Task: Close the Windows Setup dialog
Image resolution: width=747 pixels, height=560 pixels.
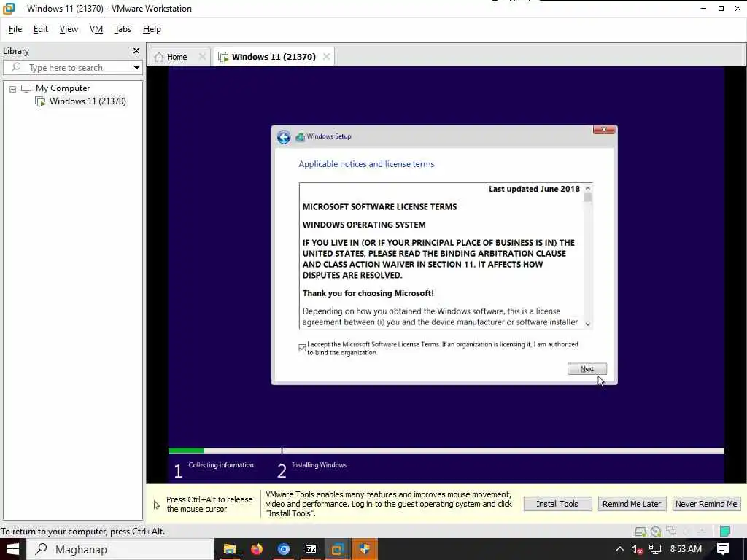Action: (x=603, y=130)
